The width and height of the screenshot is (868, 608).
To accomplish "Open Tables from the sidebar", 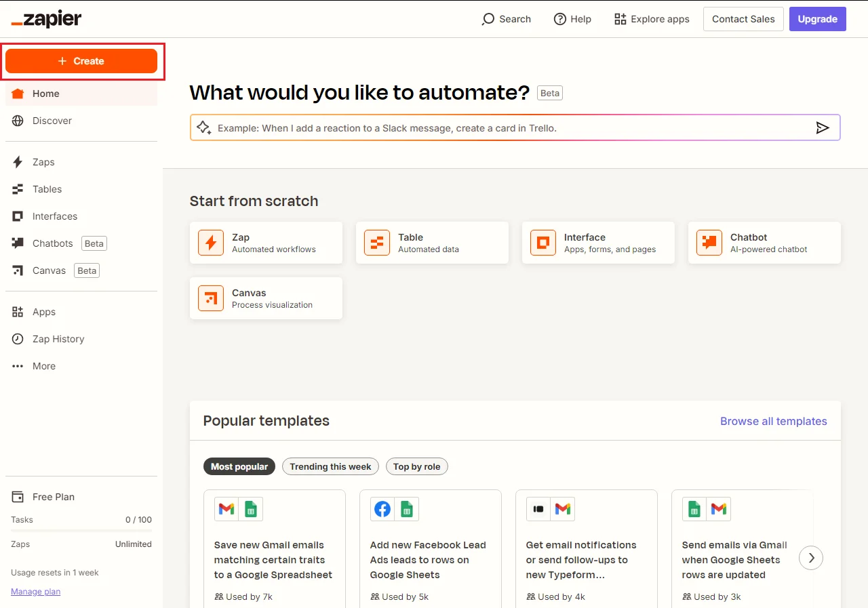I will click(81, 189).
